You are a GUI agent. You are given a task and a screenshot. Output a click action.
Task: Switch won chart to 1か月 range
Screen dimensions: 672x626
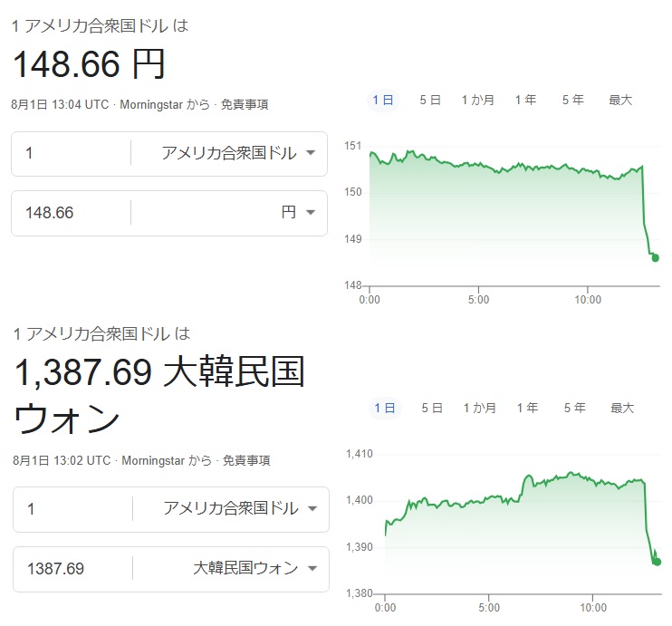point(480,409)
